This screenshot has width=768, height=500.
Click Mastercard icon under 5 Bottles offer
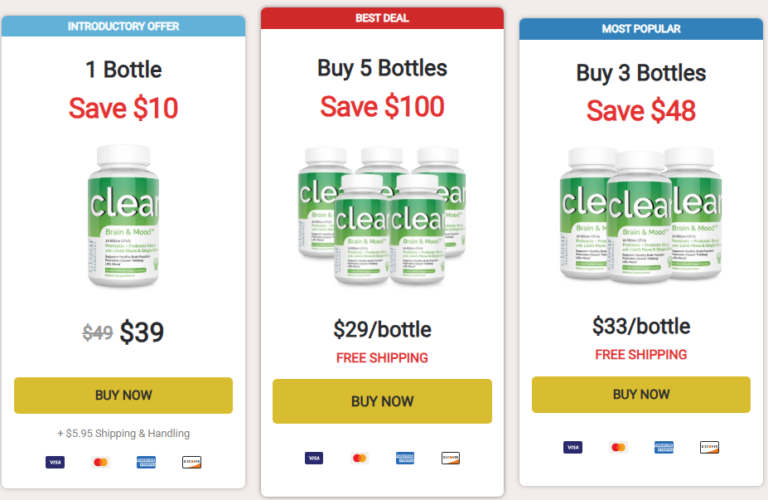pyautogui.click(x=360, y=458)
